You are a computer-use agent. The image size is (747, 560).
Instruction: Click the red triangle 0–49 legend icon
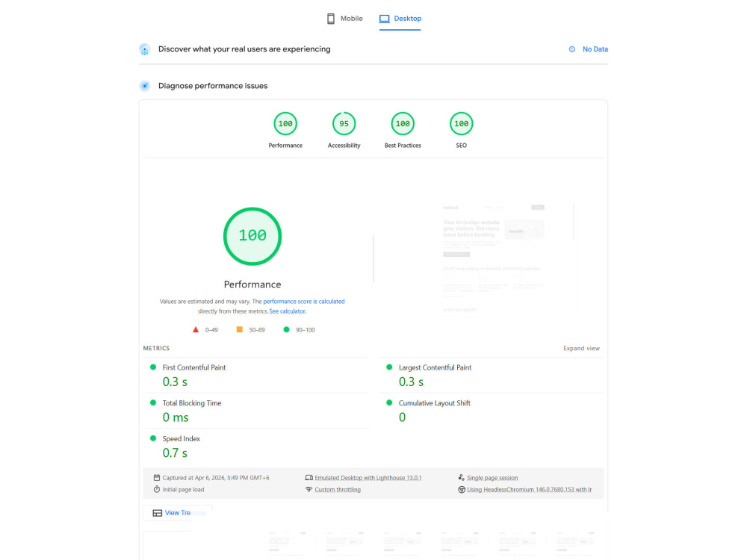(x=195, y=329)
